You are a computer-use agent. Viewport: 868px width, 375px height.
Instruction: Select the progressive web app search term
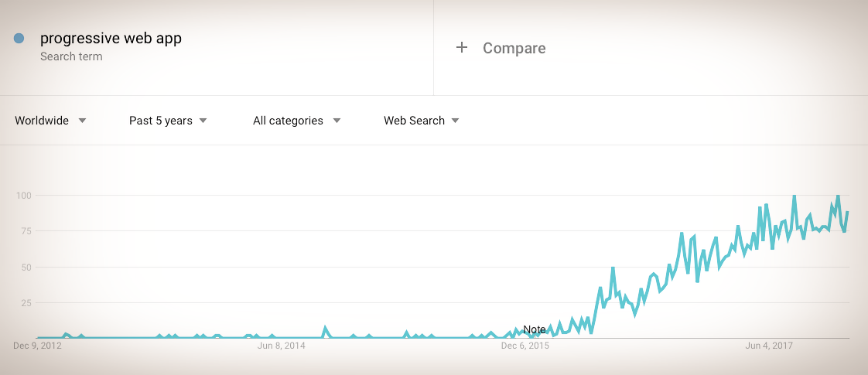click(x=111, y=38)
